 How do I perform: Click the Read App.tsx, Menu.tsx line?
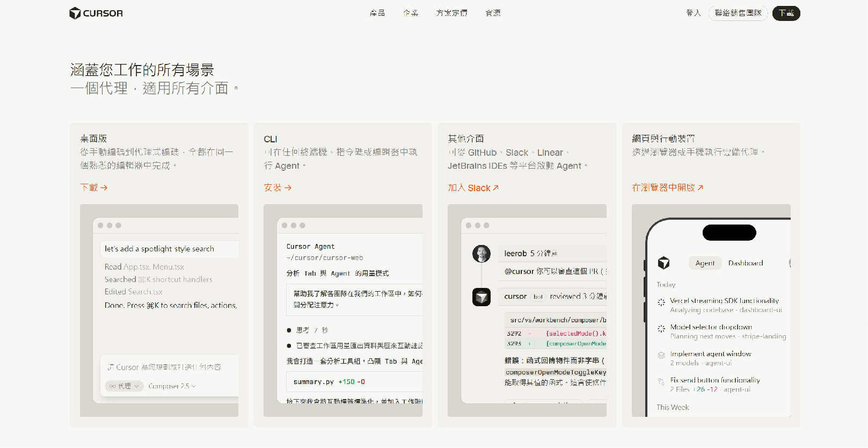click(144, 267)
